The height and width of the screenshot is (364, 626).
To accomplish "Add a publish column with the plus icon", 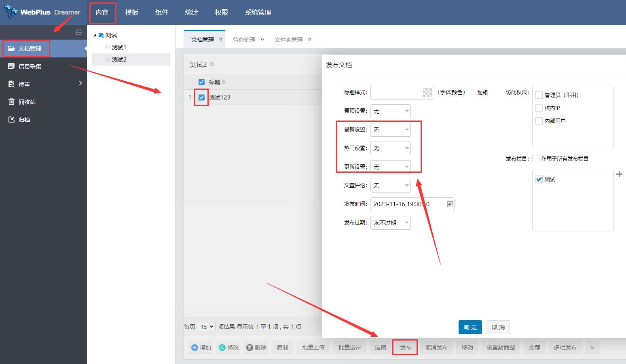I will (x=619, y=174).
